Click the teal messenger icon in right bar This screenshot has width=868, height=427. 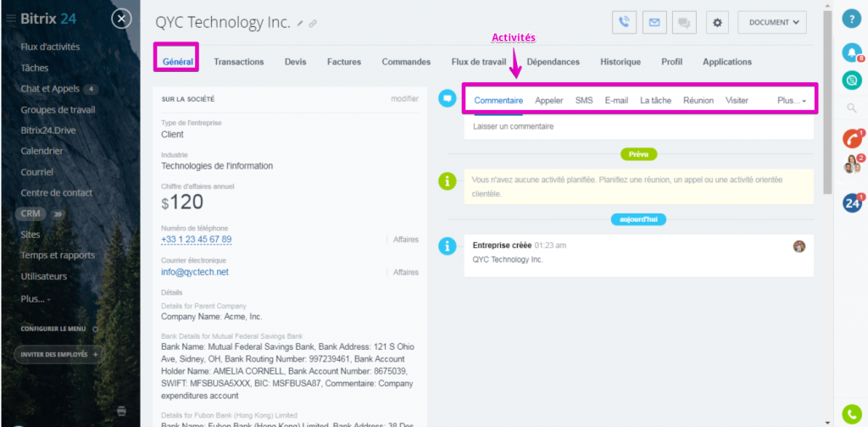852,80
